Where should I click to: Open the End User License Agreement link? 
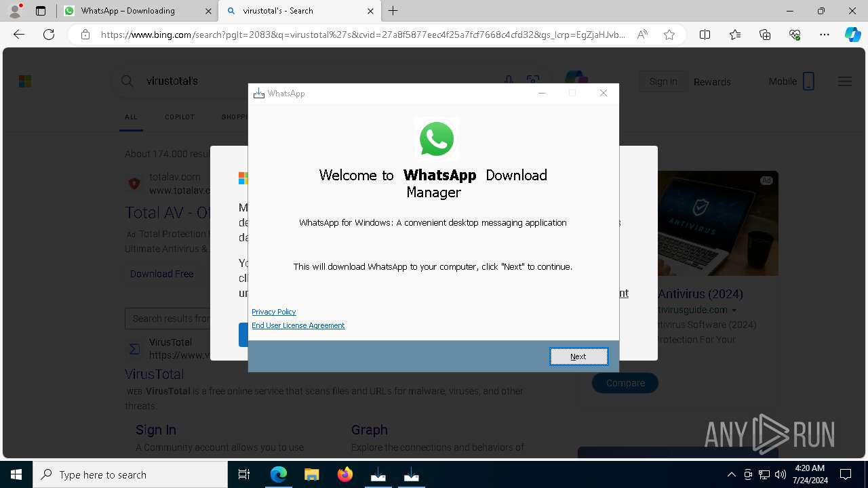click(x=298, y=325)
